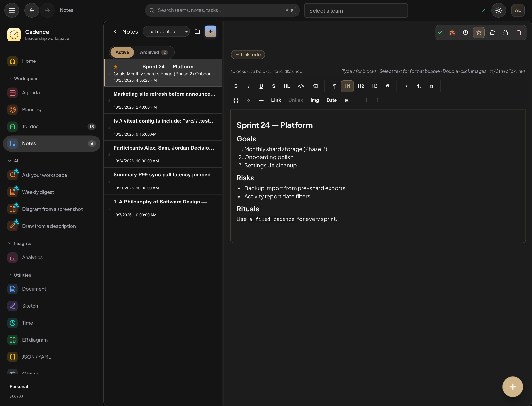Viewport: 532px width, 406px height.
Task: Select the Active notes tab
Action: click(x=122, y=52)
